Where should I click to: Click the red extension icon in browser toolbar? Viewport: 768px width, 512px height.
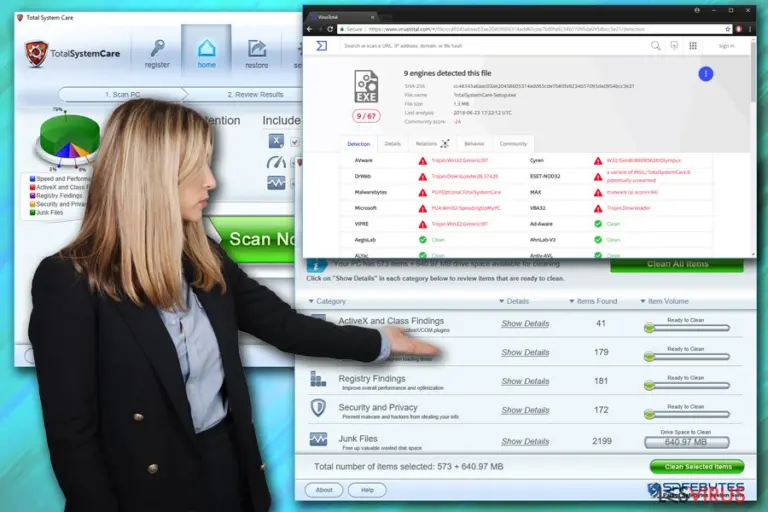(739, 29)
